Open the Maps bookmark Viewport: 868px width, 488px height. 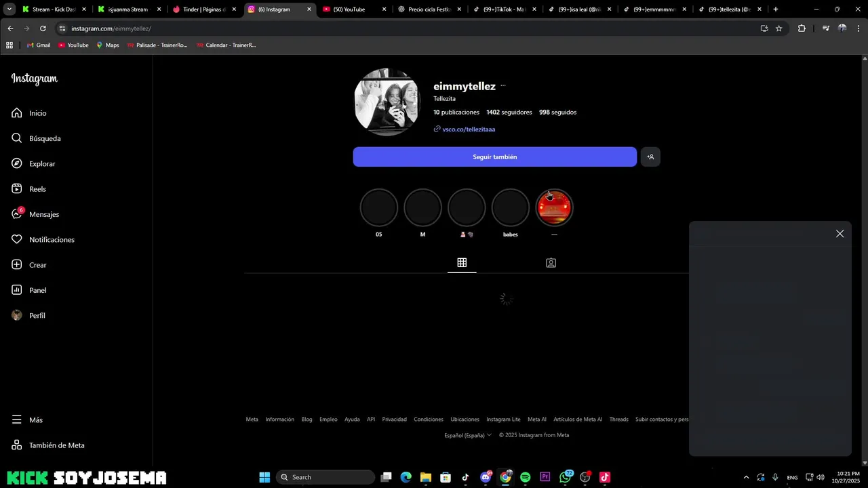[x=107, y=45]
